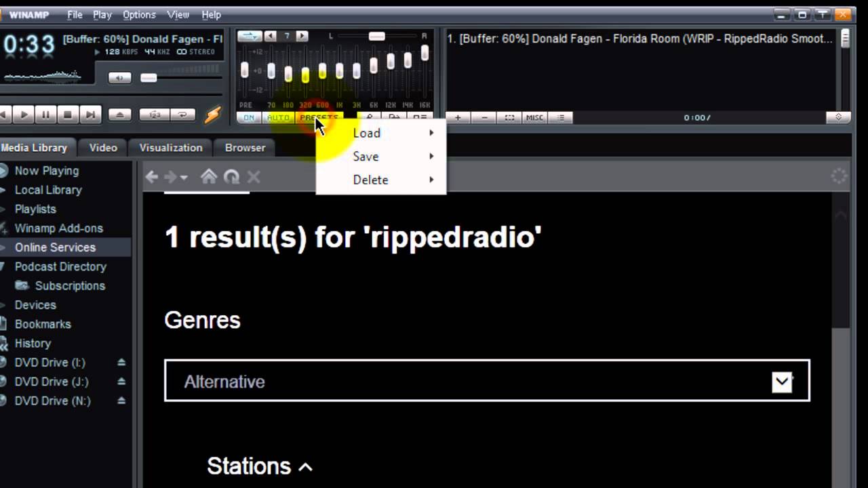Click the mute speaker button

point(119,78)
